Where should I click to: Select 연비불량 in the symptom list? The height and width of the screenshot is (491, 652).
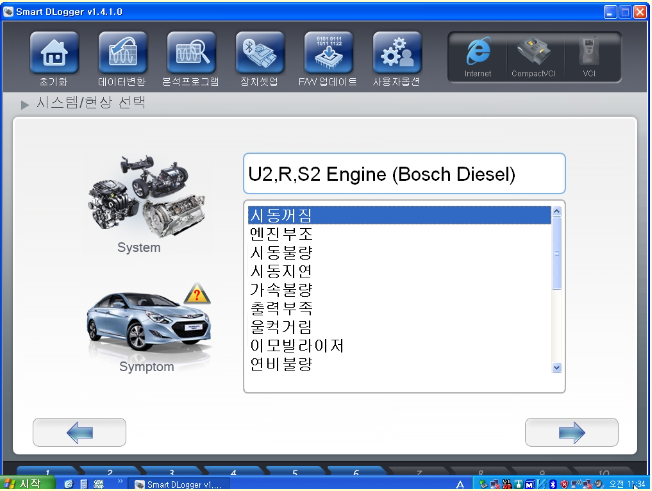[x=399, y=364]
